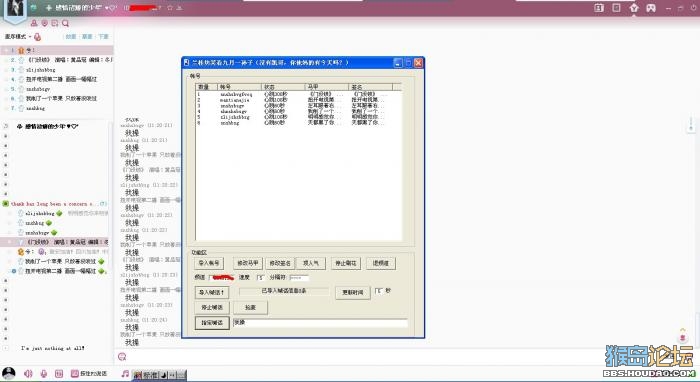Select account row 1 in tool list
The height and width of the screenshot is (382, 700).
(298, 94)
